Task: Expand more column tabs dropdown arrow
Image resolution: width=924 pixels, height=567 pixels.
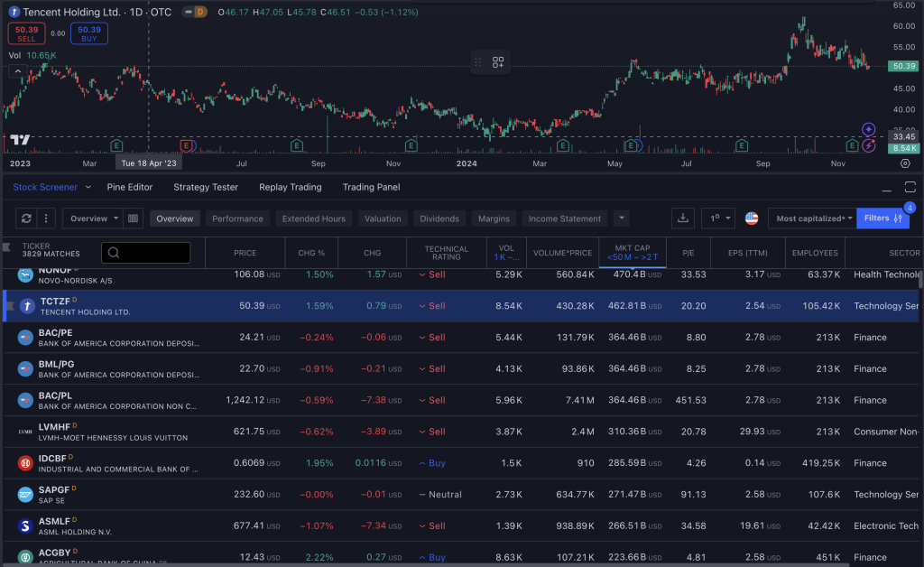Action: tap(622, 218)
